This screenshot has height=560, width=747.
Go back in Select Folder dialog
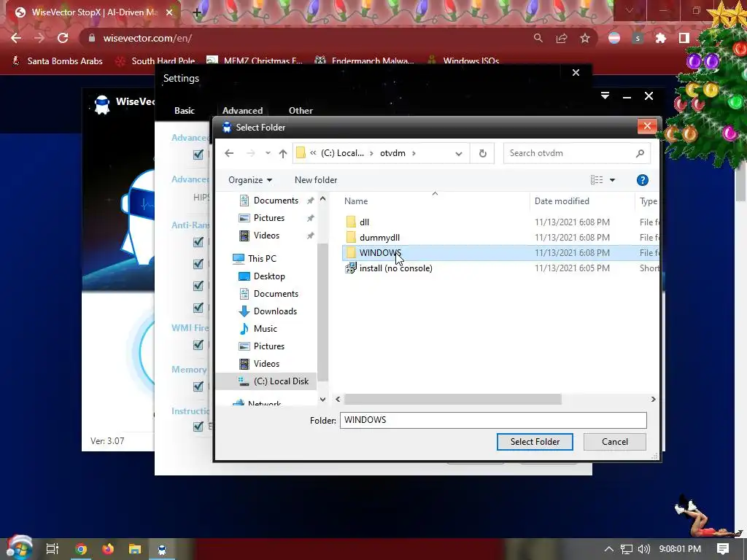tap(229, 153)
